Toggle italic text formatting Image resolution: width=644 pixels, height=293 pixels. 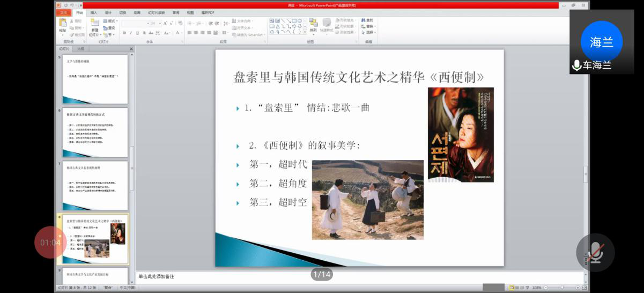[x=130, y=33]
